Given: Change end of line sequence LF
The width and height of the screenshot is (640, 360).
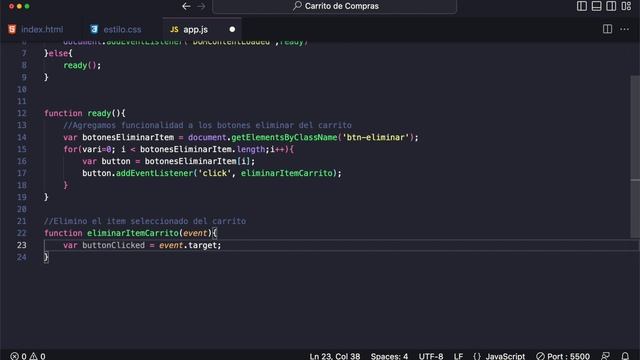Looking at the screenshot, I should [458, 356].
